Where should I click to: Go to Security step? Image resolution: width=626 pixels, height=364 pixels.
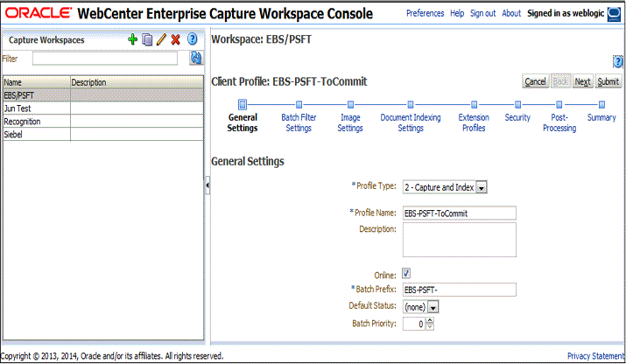(517, 117)
